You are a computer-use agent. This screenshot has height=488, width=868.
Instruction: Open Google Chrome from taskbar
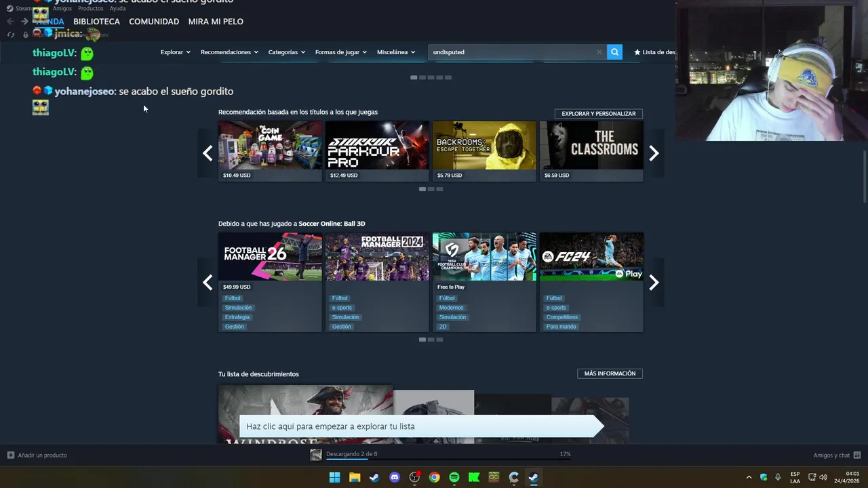click(x=434, y=477)
